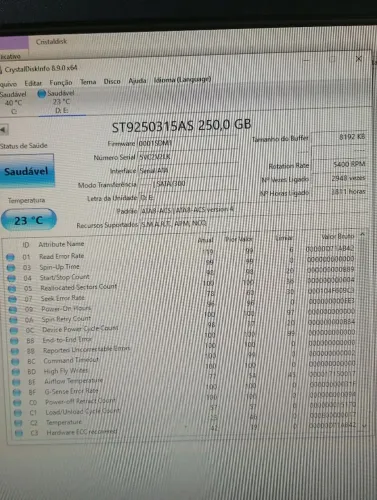Click status icon for G-Sense Error Rate

pos(17,392)
